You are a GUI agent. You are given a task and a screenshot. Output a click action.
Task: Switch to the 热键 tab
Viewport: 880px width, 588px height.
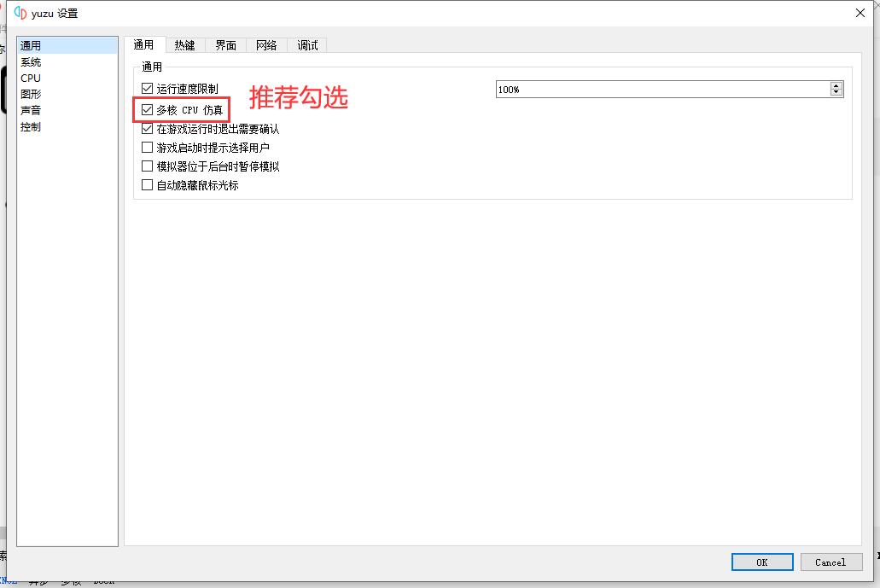[x=184, y=45]
